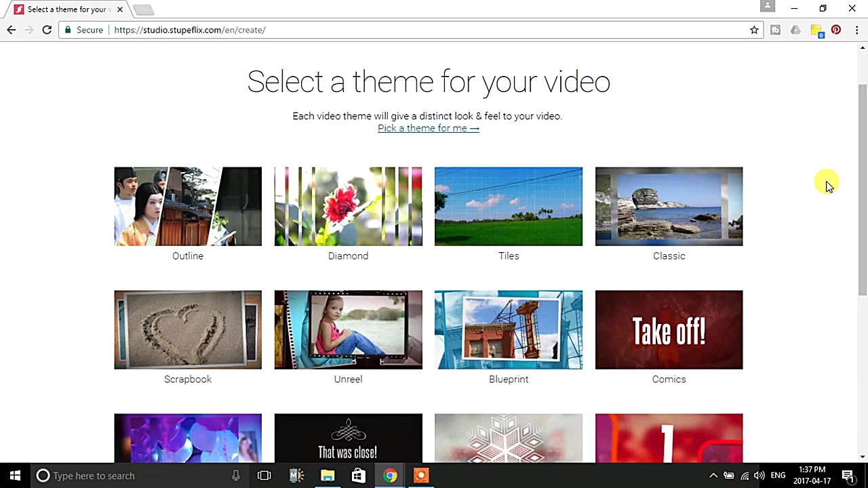This screenshot has width=868, height=488.
Task: Click the page vertical scrollbar thumb
Action: click(x=863, y=190)
